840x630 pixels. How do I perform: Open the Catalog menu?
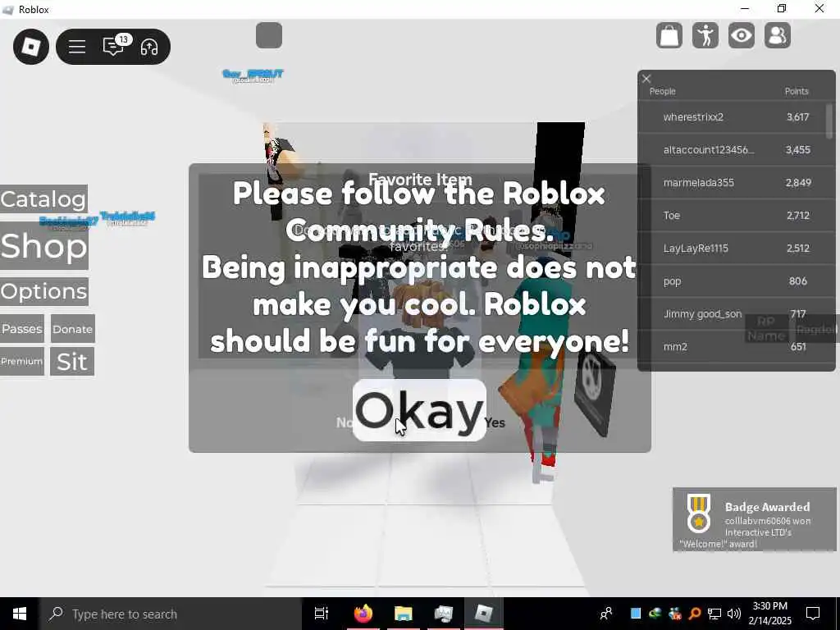coord(44,199)
